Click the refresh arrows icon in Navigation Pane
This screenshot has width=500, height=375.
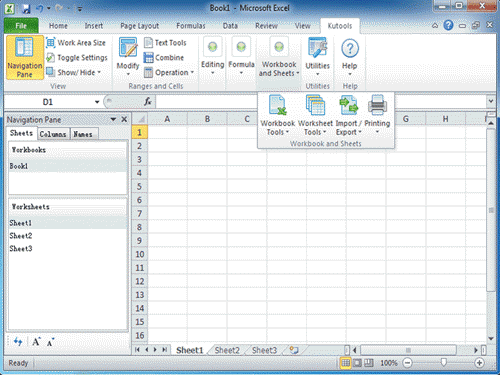pyautogui.click(x=18, y=342)
